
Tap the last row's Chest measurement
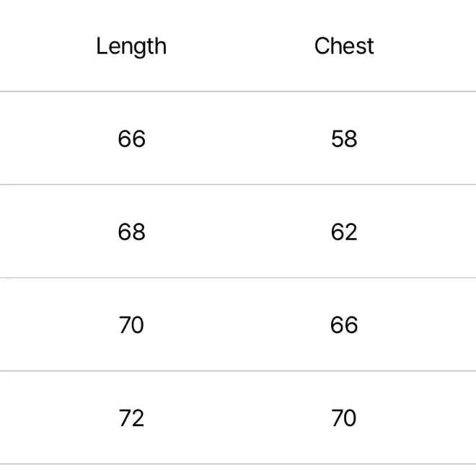[344, 418]
